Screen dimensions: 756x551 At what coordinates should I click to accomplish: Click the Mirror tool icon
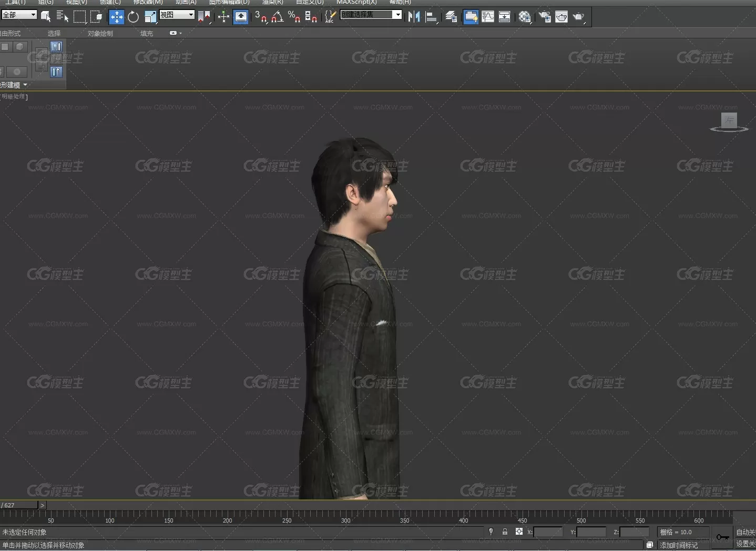414,17
